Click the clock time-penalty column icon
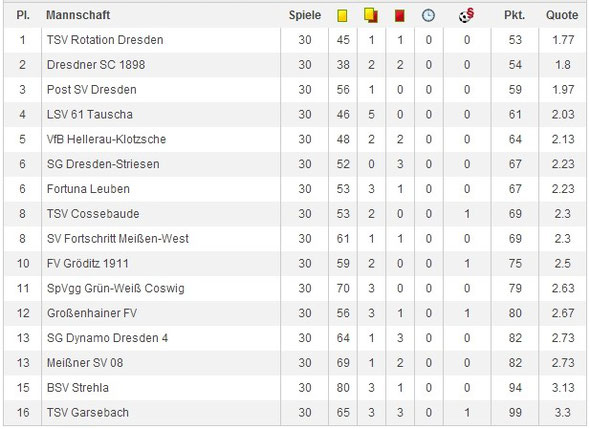The image size is (590, 429). (428, 15)
